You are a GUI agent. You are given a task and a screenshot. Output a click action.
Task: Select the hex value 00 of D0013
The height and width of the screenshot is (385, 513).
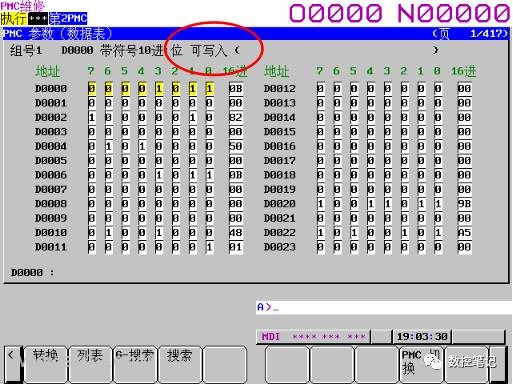[x=464, y=103]
